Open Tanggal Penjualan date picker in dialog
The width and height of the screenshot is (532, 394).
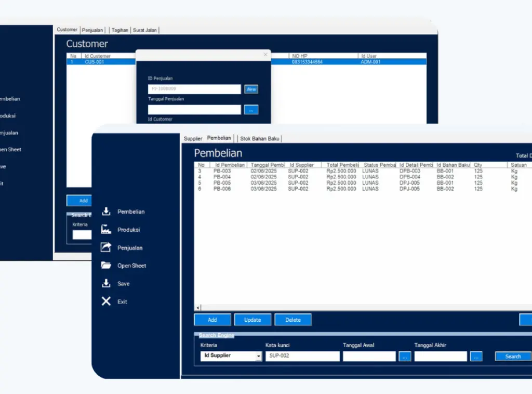point(251,110)
